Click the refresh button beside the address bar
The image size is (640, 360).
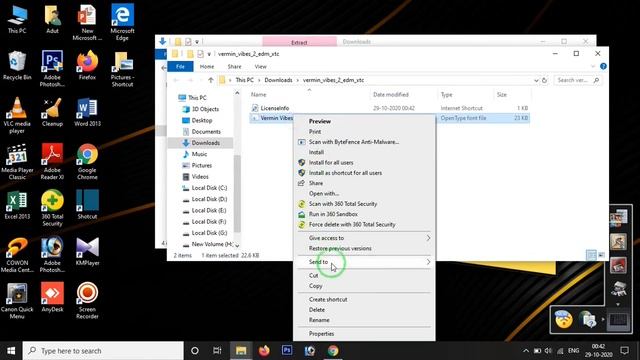point(544,80)
